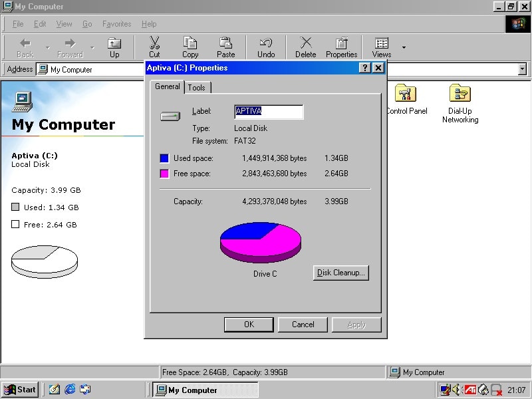Viewport: 532px width, 399px height.
Task: Open the Forward button history dropdown arrow
Action: pos(92,47)
